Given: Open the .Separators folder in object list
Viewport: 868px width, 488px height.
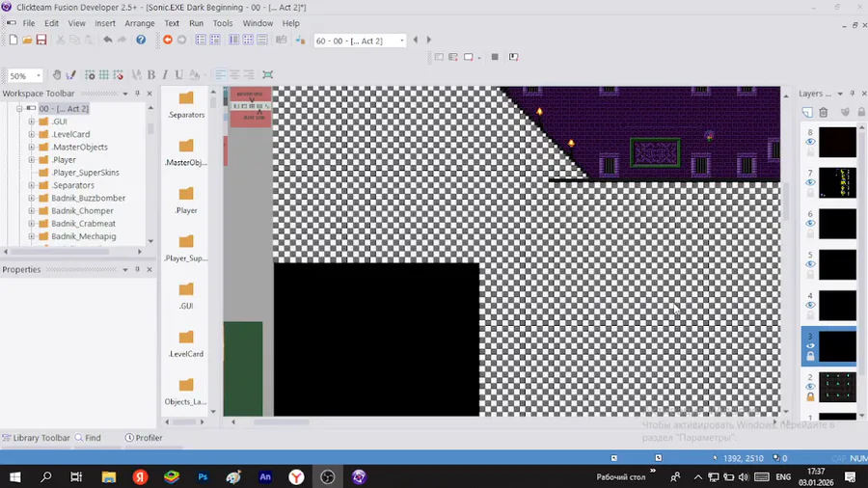Looking at the screenshot, I should point(186,104).
